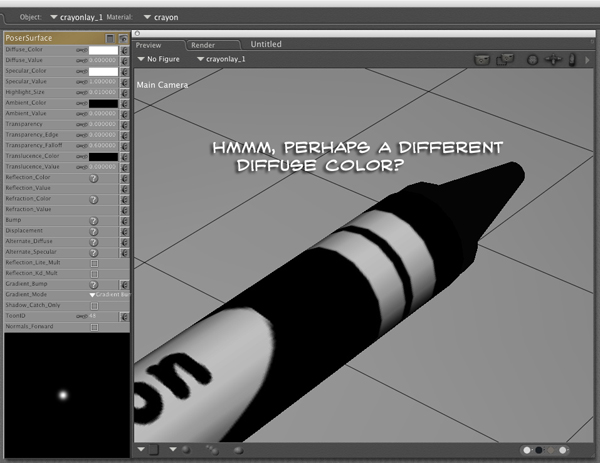This screenshot has width=600, height=463.
Task: Click the black Ambient_Color swatch
Action: (103, 103)
